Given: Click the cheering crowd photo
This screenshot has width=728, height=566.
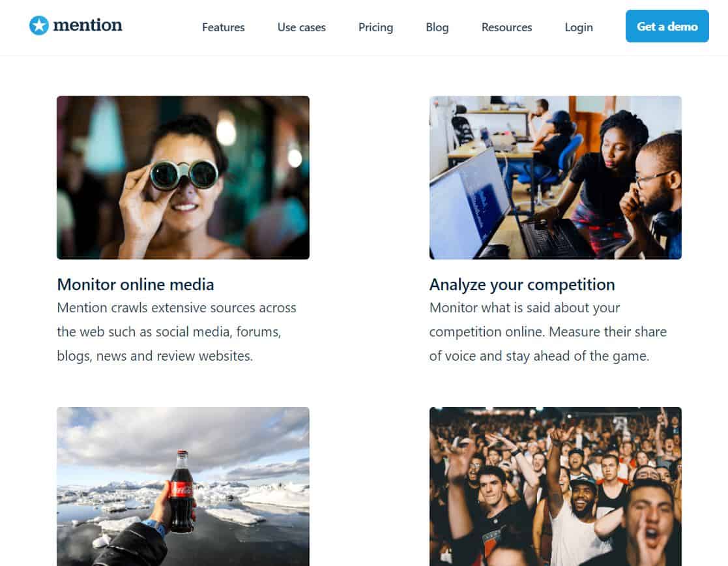Looking at the screenshot, I should point(555,486).
